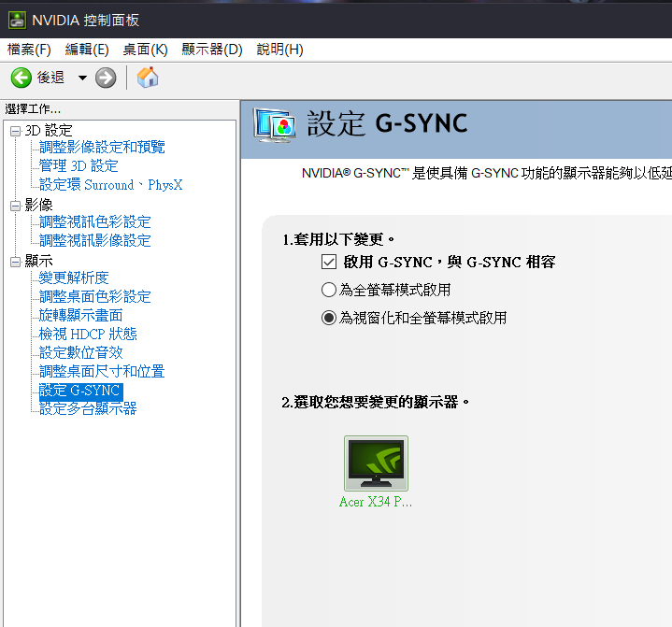The width and height of the screenshot is (672, 627).
Task: Open 調整桌面尺寸和位置 link
Action: 102,372
